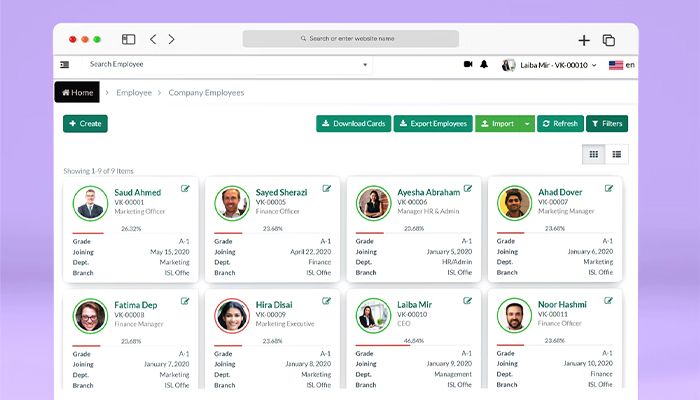Go forward using the browser forward arrow
Viewport: 700px width, 400px height.
pos(171,39)
